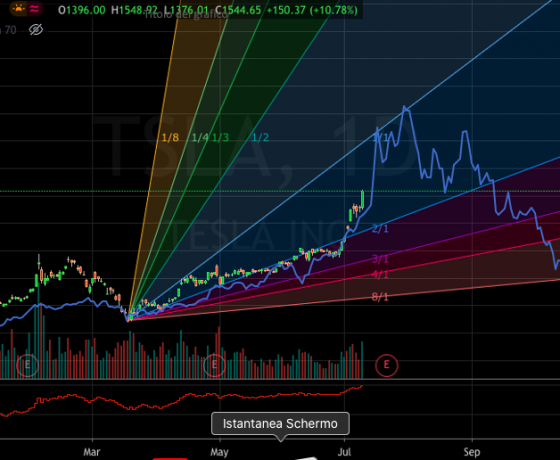Click the Istantanea Schermo tooltip
Screen dimensions: 560x460
[x=280, y=424]
